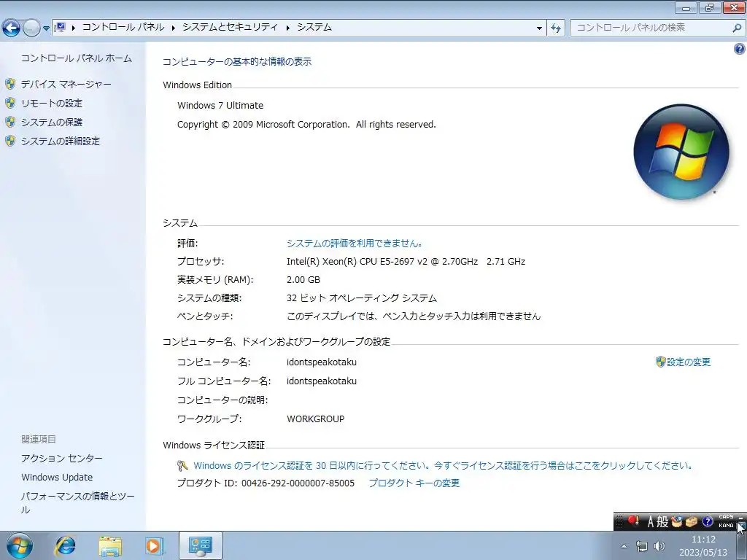Open Windows Explorer folder on the taskbar
The height and width of the screenshot is (560, 747).
(110, 546)
